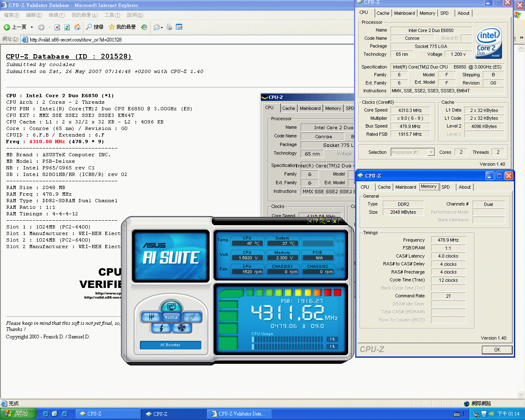
Task: Click the red segment of frequency meter
Action: 337,292
